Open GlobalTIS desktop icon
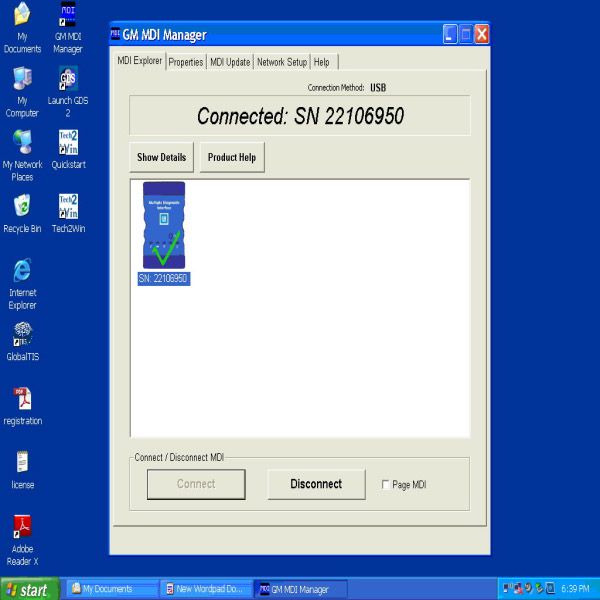Image resolution: width=600 pixels, height=600 pixels. coord(22,335)
